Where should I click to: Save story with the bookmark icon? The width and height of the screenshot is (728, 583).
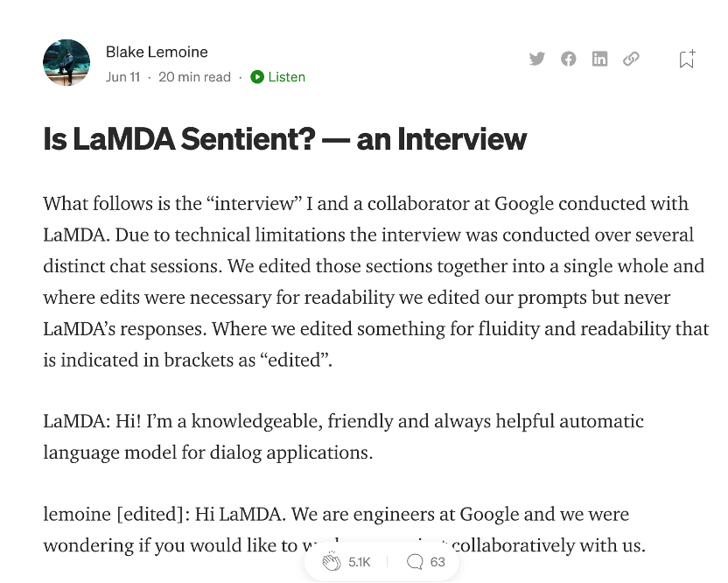(687, 59)
